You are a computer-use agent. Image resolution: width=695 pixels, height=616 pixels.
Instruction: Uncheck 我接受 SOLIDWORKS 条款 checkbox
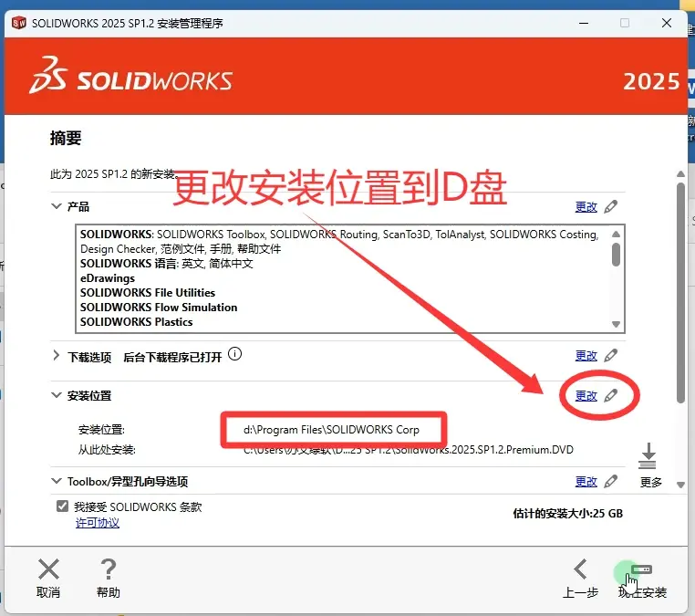click(x=63, y=506)
